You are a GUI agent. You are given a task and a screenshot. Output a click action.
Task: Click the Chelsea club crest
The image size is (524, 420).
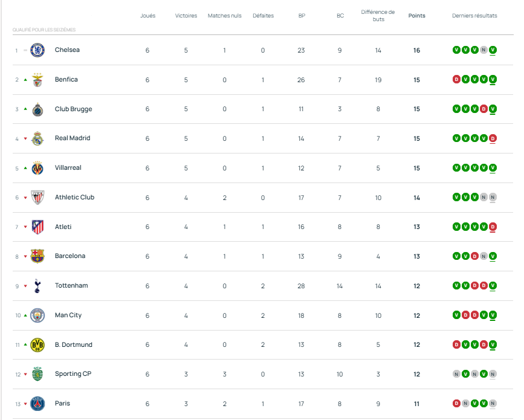point(37,50)
